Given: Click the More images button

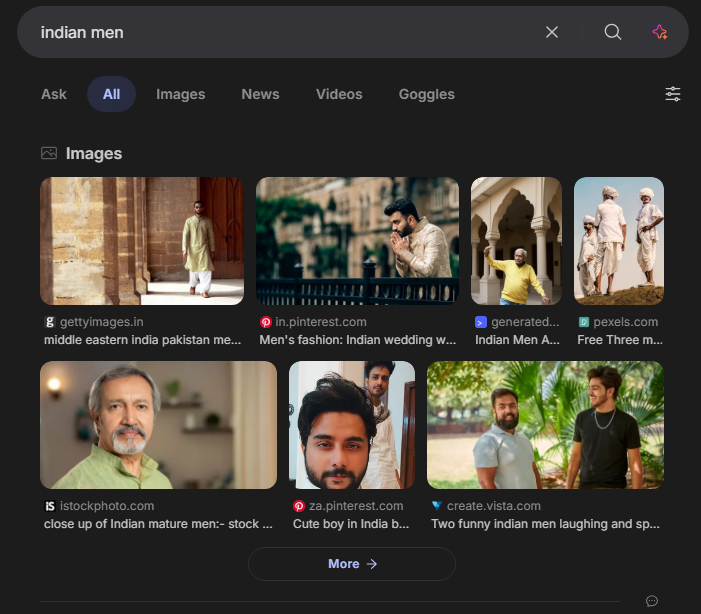Looking at the screenshot, I should [x=351, y=564].
